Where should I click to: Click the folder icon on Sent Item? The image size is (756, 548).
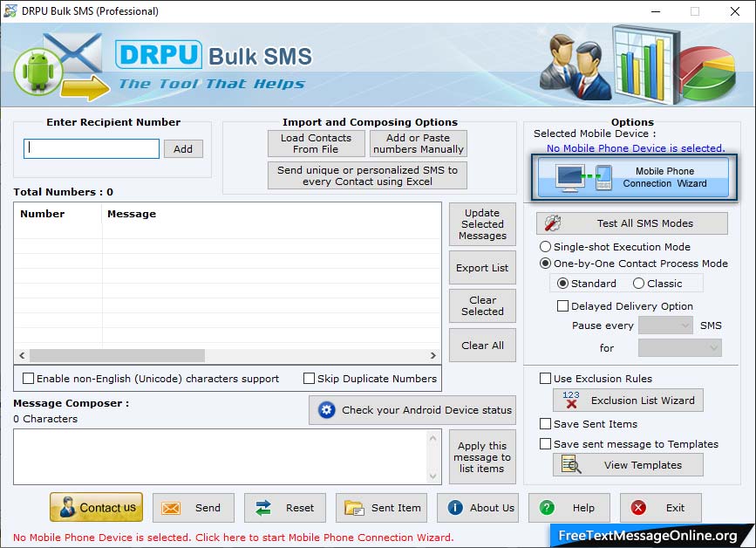coord(354,508)
